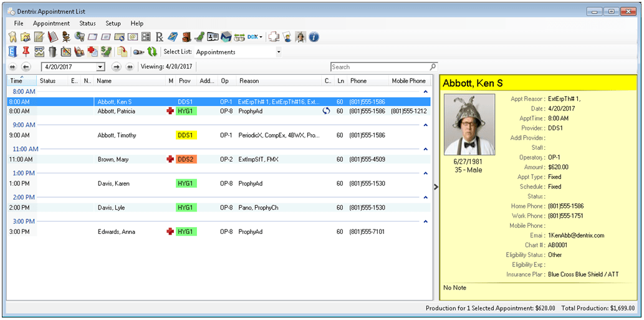Open the Setup menu
The width and height of the screenshot is (644, 320).
[113, 24]
